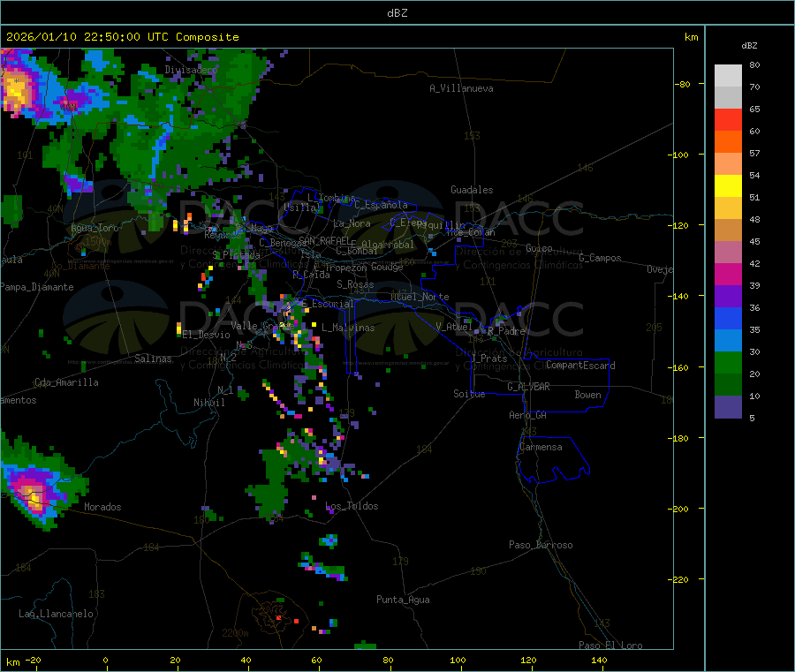Click the El_Desvio map label
The height and width of the screenshot is (672, 795).
point(207,335)
